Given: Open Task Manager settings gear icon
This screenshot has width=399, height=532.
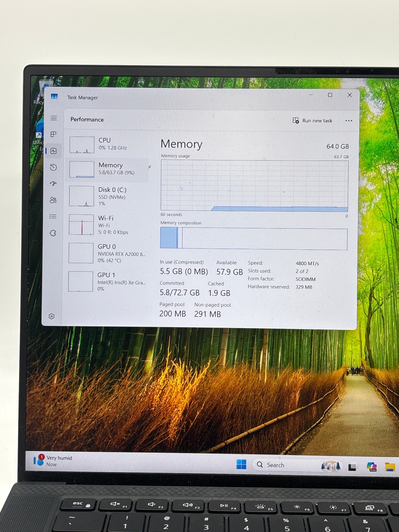Looking at the screenshot, I should (51, 316).
